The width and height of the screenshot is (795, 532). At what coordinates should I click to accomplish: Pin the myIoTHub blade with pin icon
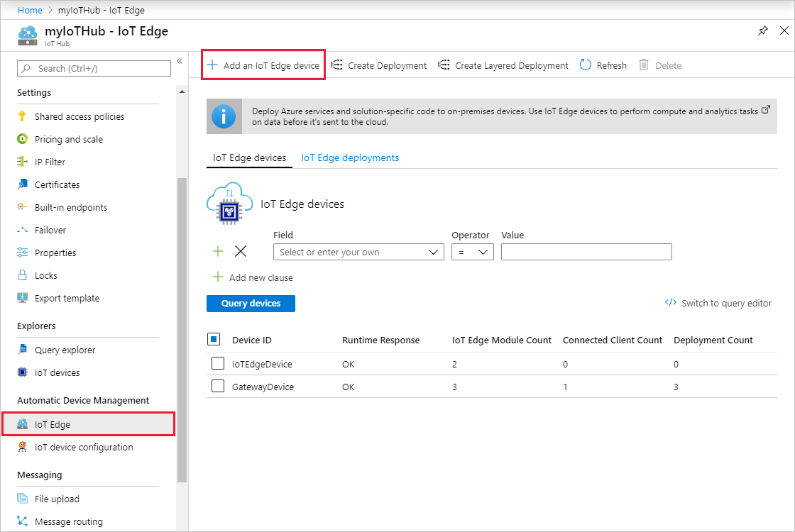762,31
